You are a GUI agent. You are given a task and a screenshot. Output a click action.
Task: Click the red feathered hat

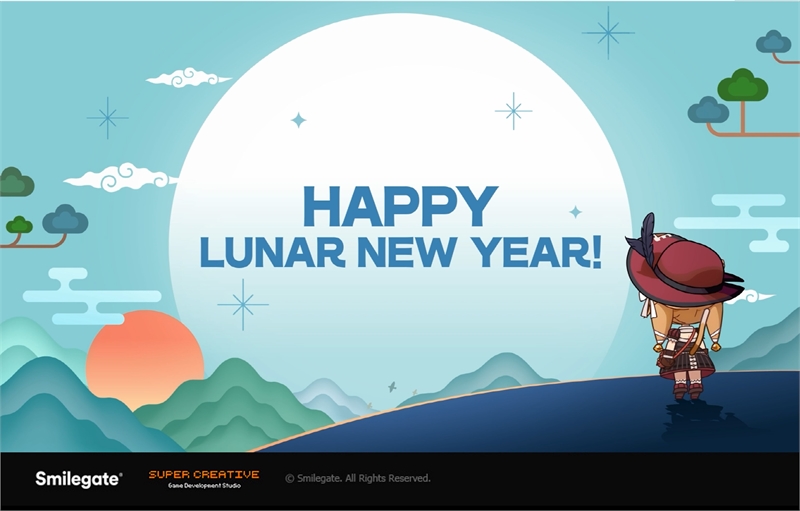click(681, 265)
